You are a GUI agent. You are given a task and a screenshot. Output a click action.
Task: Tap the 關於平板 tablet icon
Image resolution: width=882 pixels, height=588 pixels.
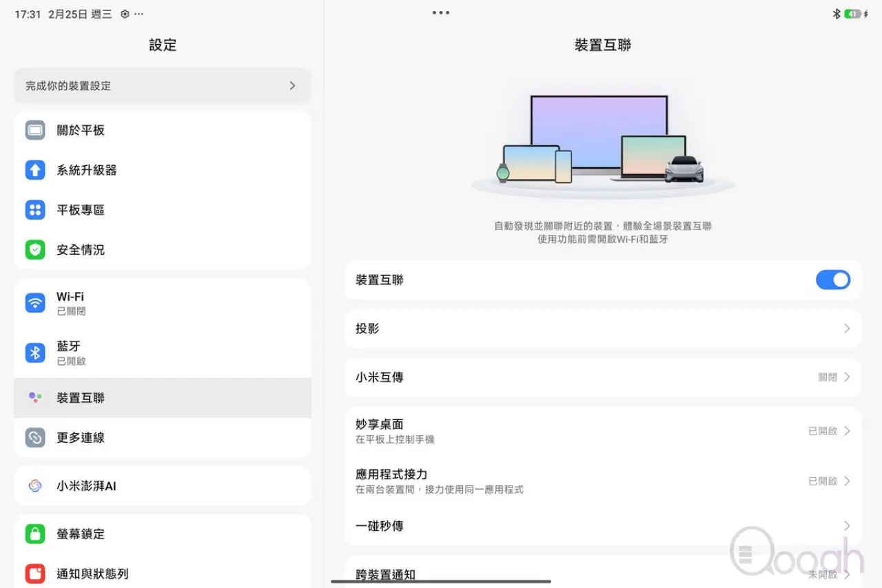point(35,130)
